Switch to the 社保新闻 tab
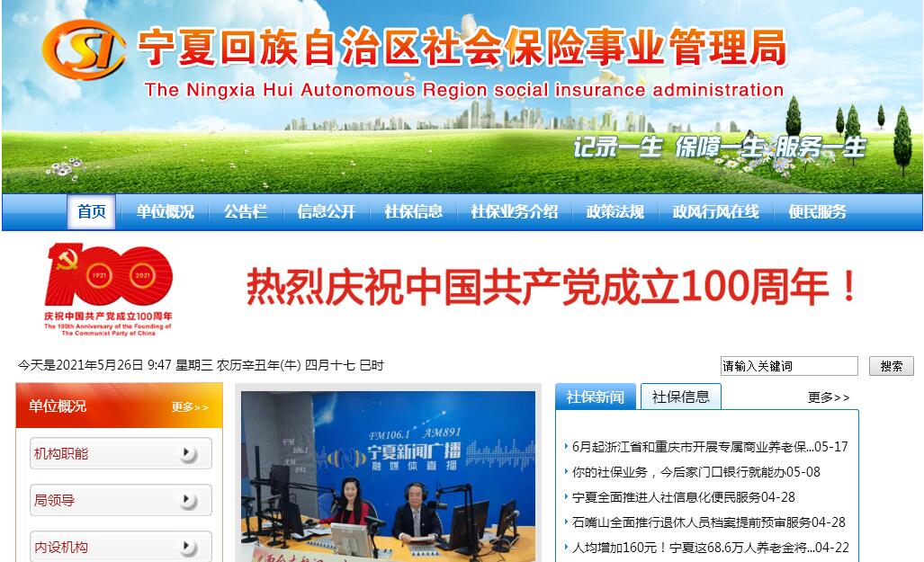 (x=595, y=397)
